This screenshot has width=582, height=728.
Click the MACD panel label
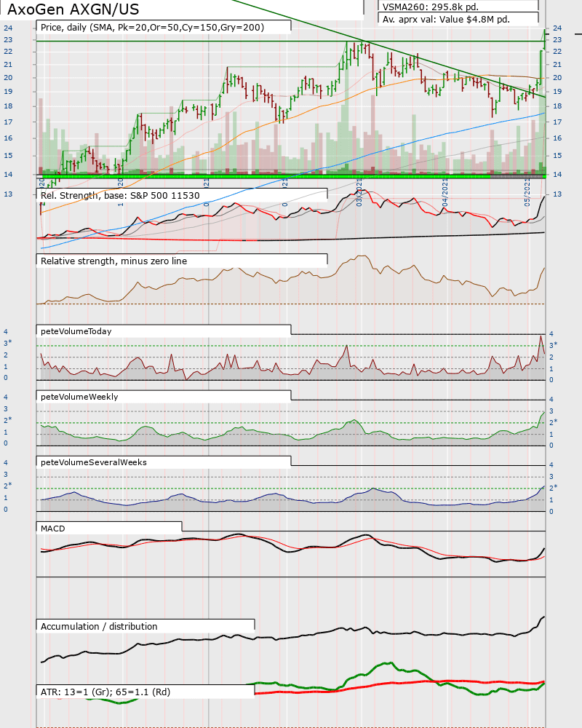53,529
